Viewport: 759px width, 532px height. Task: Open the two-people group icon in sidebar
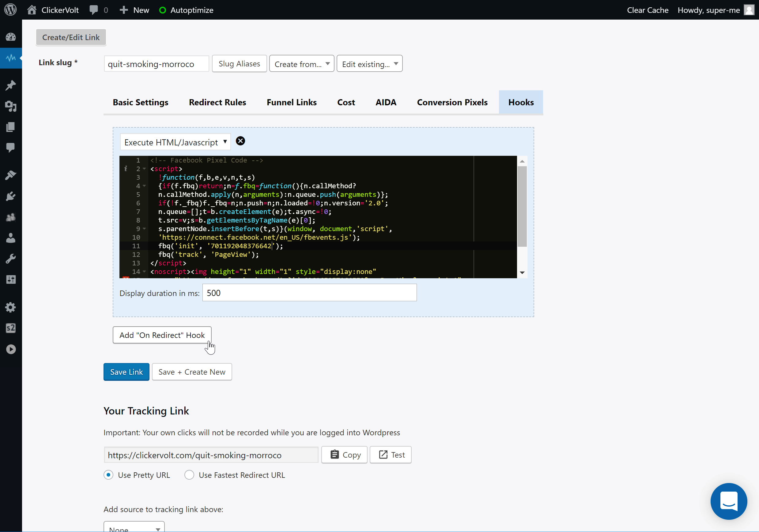(11, 217)
